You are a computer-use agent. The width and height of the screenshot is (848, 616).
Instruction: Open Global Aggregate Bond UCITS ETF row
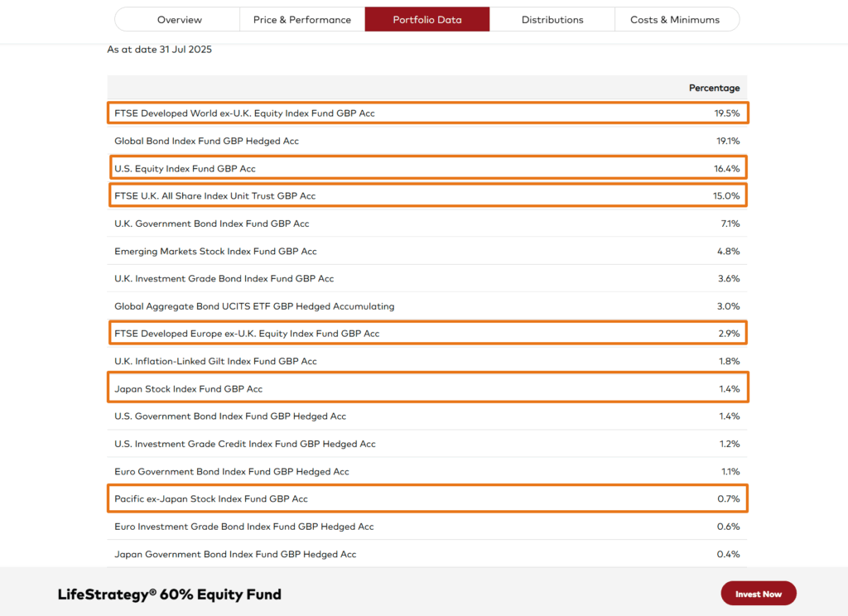427,306
